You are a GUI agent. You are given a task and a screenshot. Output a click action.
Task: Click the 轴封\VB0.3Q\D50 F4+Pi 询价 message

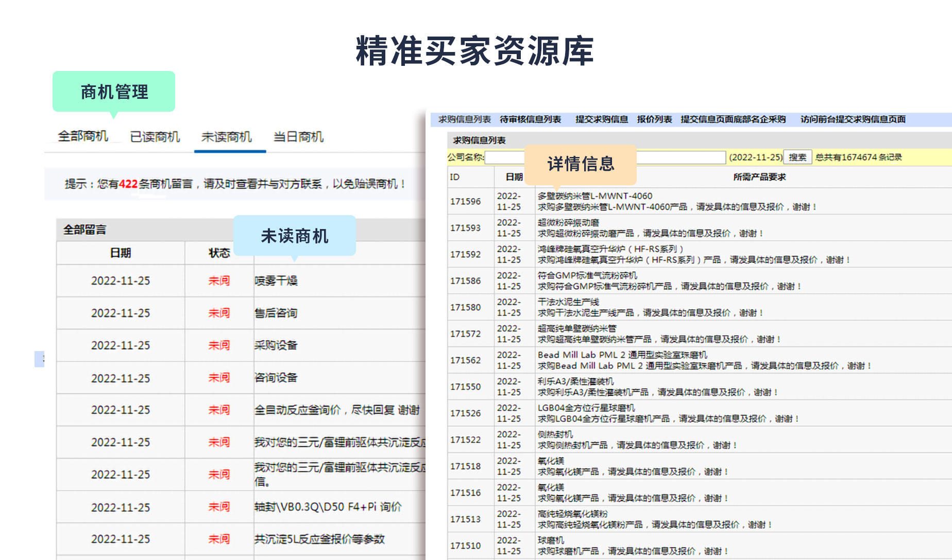327,507
